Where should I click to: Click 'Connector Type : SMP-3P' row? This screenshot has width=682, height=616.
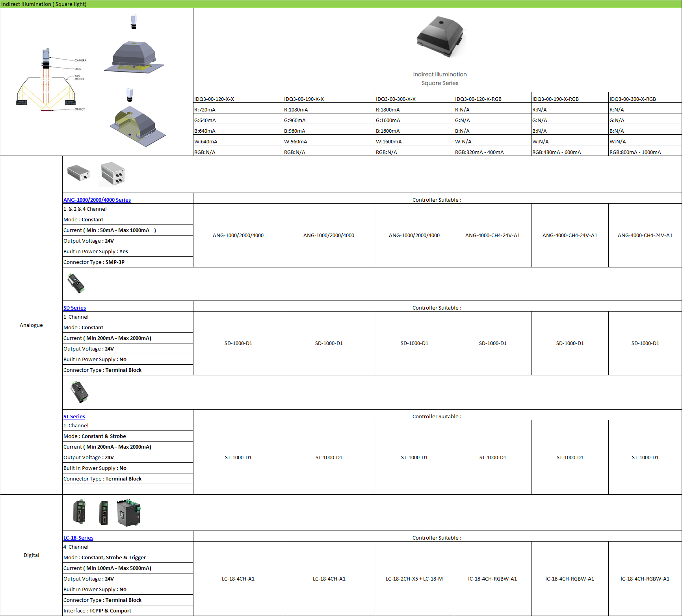(128, 262)
